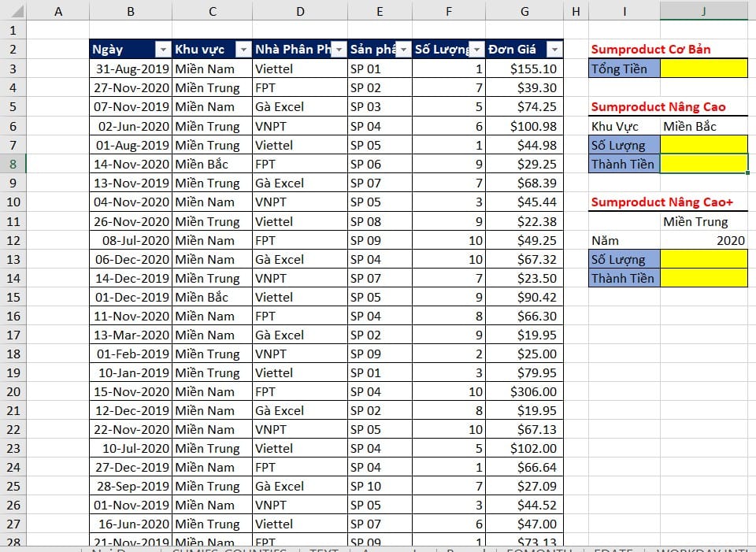756x552 pixels.
Task: Click the Sản phẩm filter arrow icon
Action: click(x=402, y=50)
